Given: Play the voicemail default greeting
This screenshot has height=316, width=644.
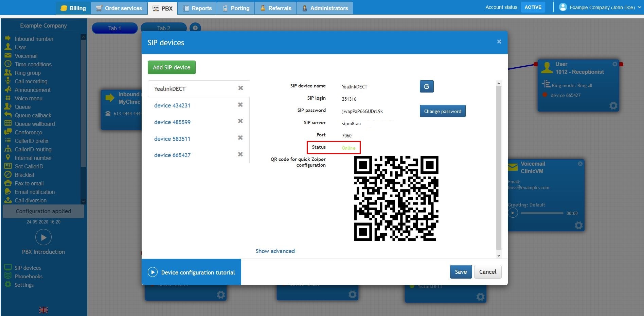Looking at the screenshot, I should (x=513, y=213).
